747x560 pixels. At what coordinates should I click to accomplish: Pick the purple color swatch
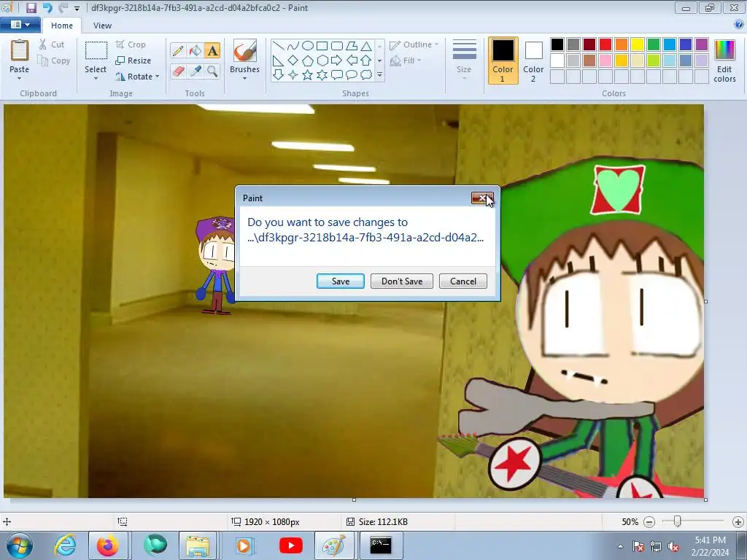click(x=702, y=44)
